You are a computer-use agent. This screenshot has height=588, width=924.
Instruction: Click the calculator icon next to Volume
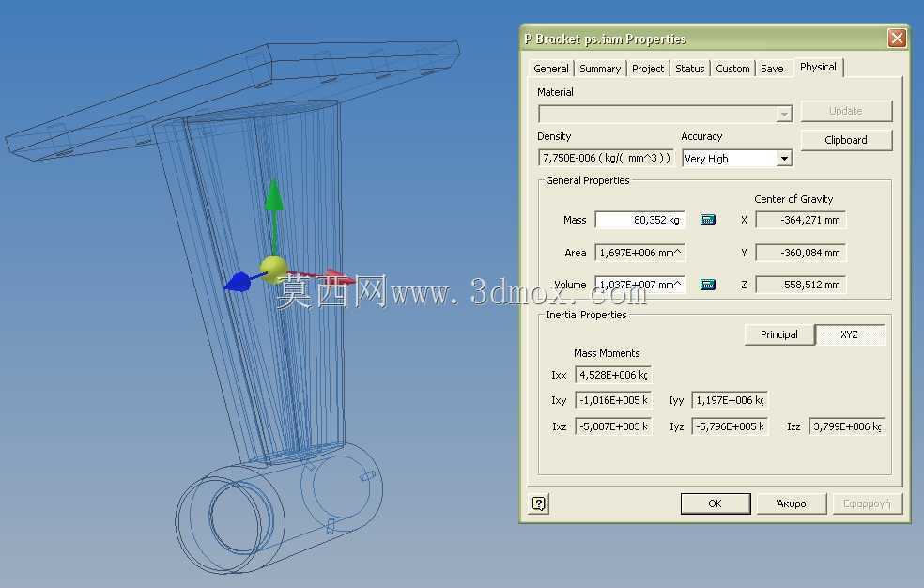[708, 285]
